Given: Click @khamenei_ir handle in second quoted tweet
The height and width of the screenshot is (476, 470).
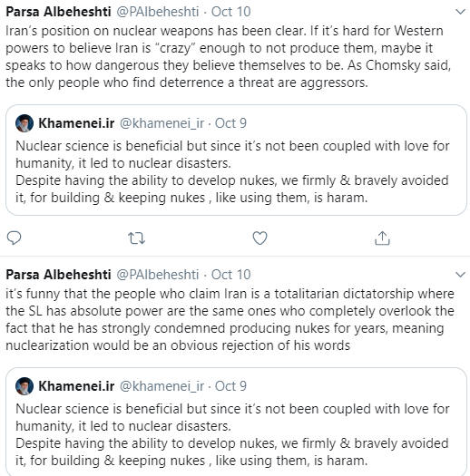Looking at the screenshot, I should click(x=162, y=386).
